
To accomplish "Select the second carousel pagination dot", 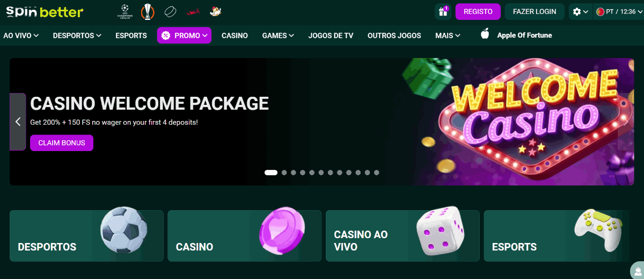I will click(x=284, y=173).
